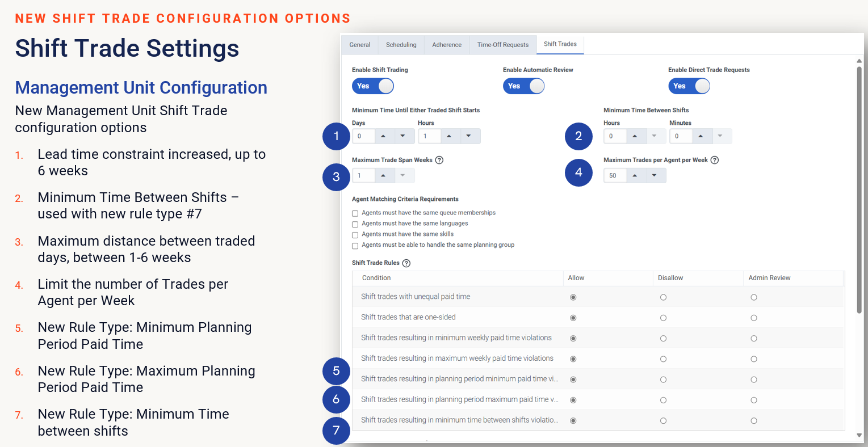Switch to the Scheduling tab
This screenshot has height=447, width=868.
tap(401, 45)
